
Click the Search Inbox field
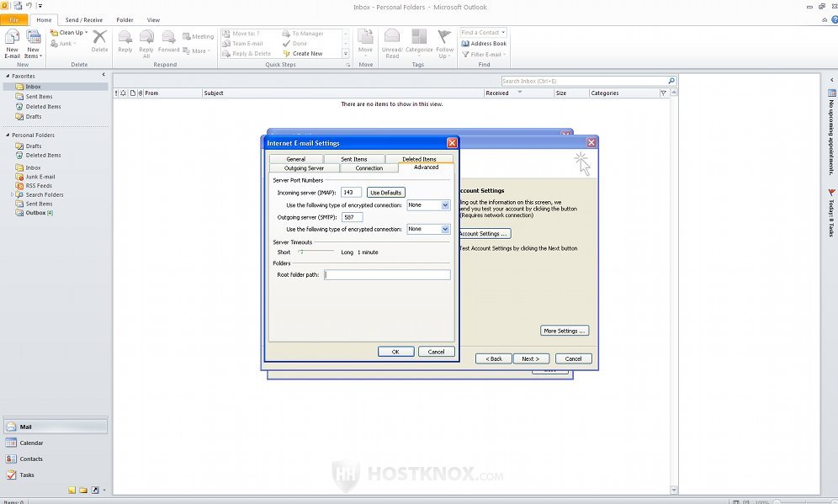(x=585, y=82)
